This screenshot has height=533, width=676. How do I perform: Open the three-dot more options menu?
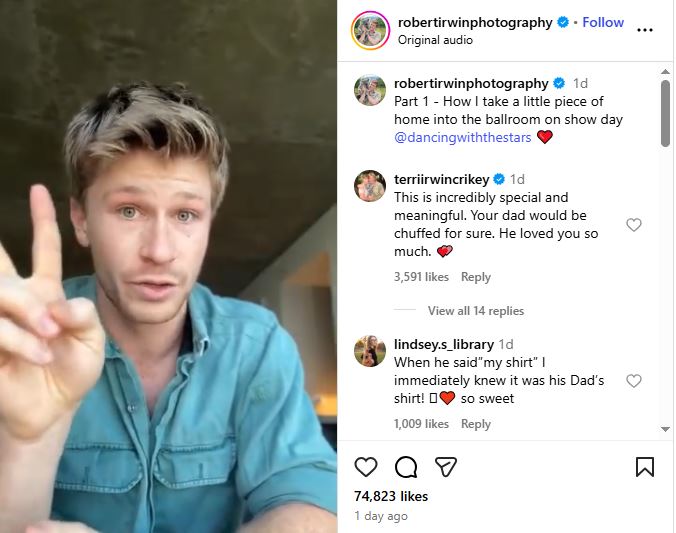click(x=645, y=30)
